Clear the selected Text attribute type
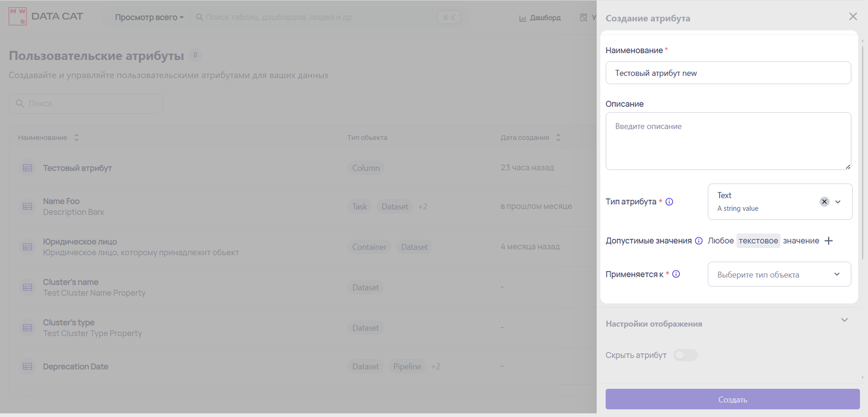Viewport: 868px width, 417px height. coord(824,202)
